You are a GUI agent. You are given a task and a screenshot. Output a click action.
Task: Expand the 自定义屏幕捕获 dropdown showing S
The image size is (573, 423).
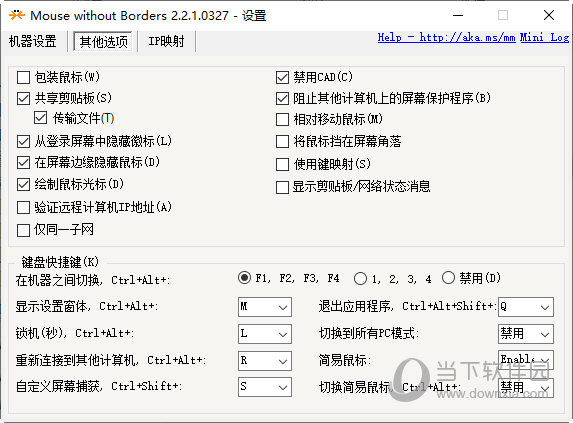[265, 387]
